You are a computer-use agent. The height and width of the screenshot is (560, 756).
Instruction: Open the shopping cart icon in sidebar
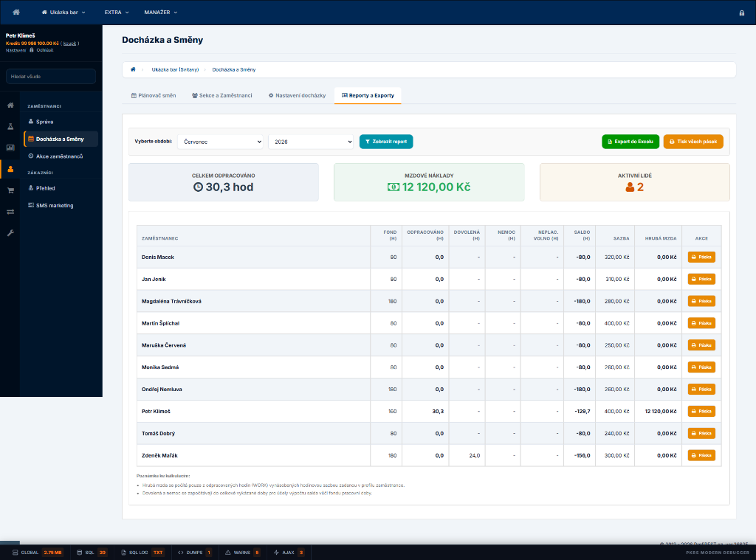[10, 190]
